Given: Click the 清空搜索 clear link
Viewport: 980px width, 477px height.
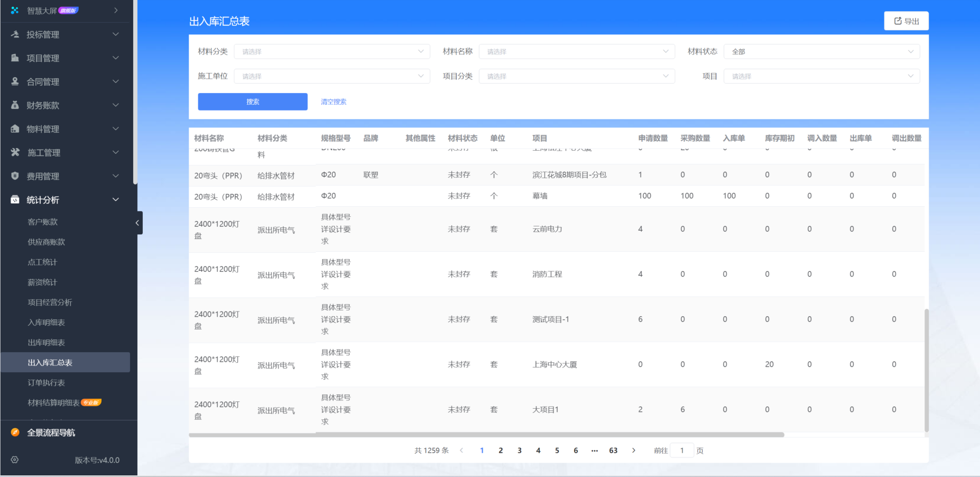Looking at the screenshot, I should coord(333,102).
